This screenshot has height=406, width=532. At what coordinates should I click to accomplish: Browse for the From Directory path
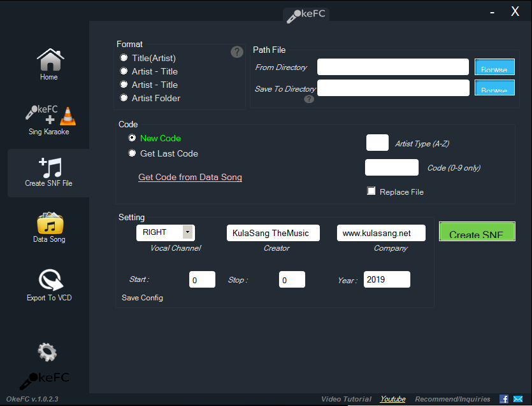pyautogui.click(x=494, y=67)
